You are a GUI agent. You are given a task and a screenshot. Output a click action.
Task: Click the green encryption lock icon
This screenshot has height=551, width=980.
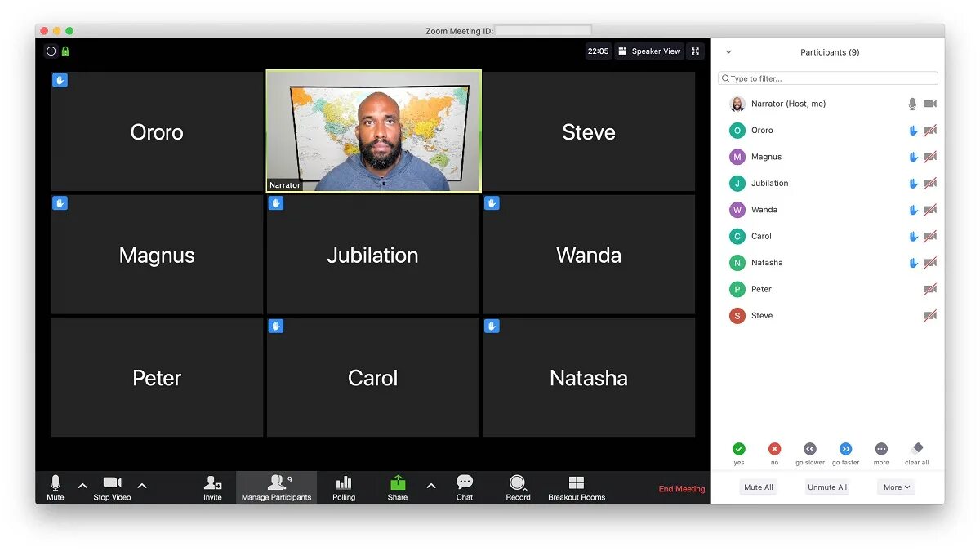tap(65, 51)
